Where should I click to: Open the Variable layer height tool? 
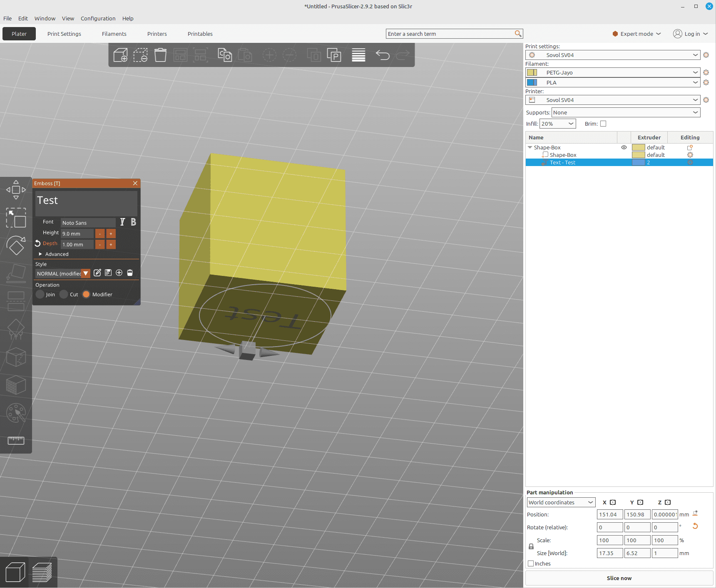(358, 55)
